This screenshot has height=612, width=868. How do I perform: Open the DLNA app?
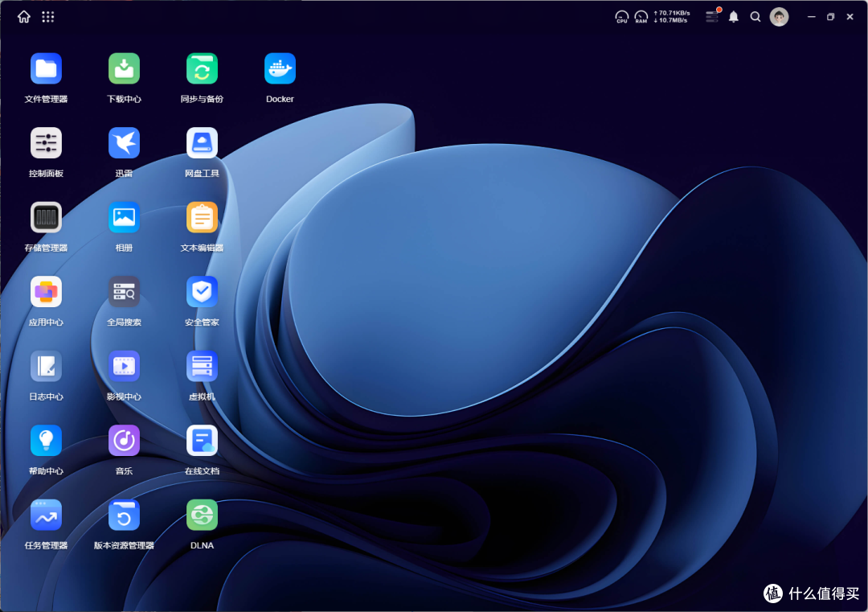202,515
